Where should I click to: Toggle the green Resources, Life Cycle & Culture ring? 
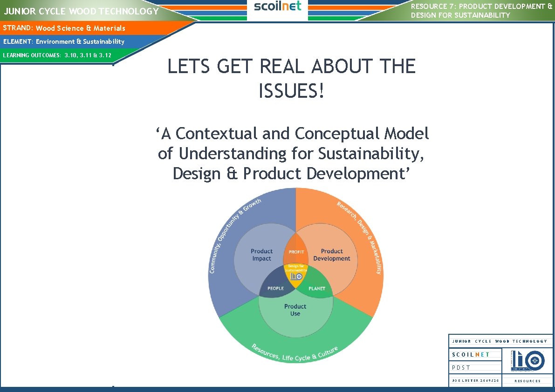click(295, 355)
